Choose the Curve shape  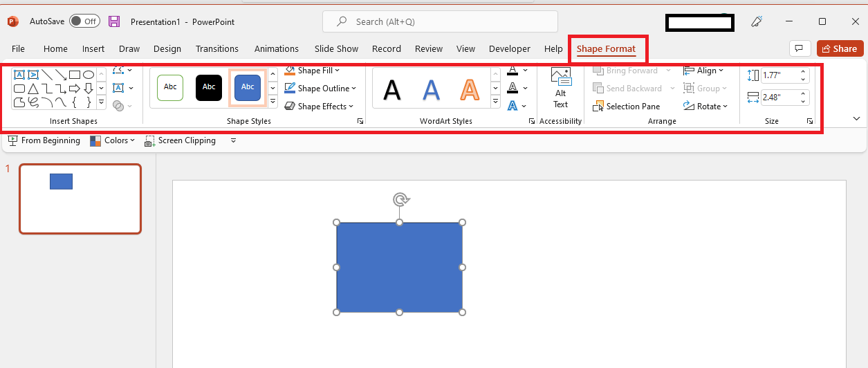coord(61,102)
